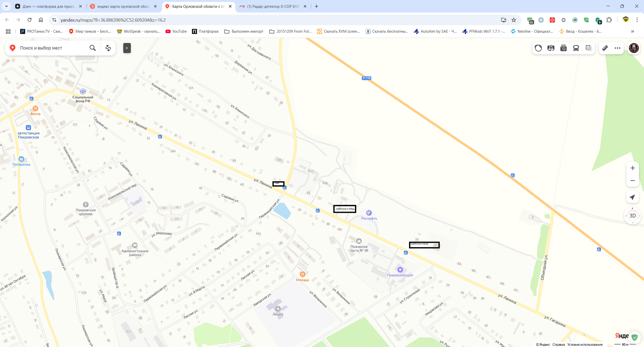Show photos layer on map
This screenshot has height=347, width=644.
point(563,48)
